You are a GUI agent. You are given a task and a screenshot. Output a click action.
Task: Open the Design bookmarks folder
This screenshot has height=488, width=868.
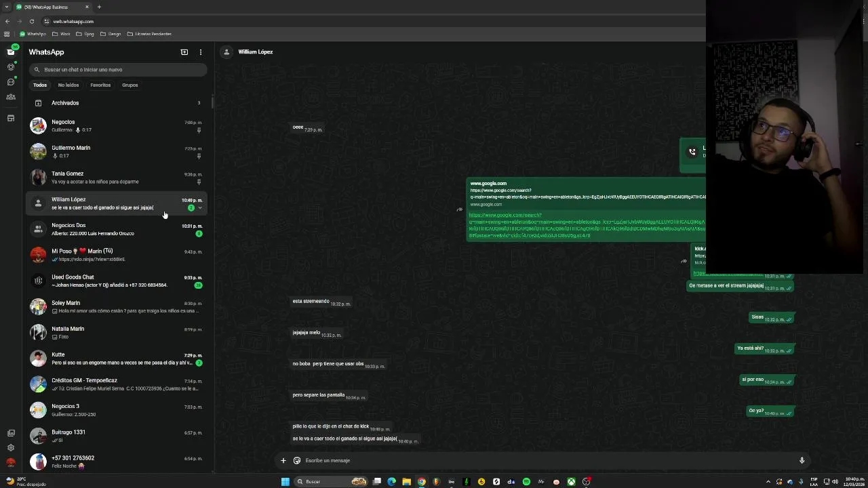(111, 34)
